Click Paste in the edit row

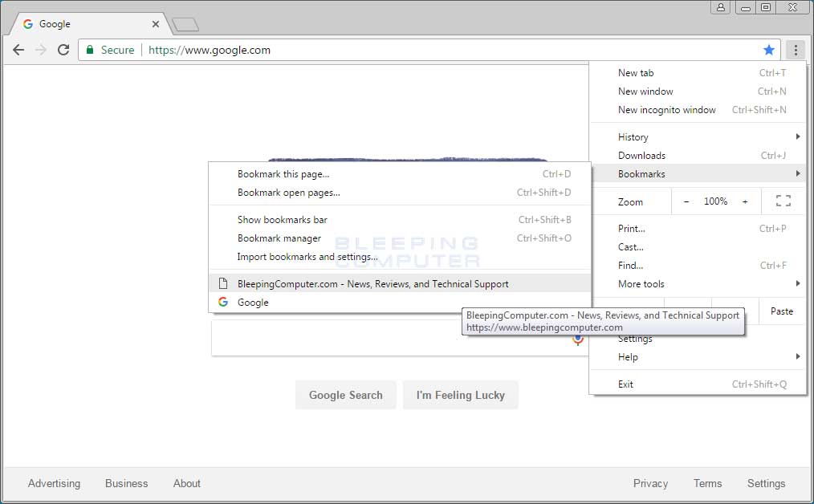point(782,311)
